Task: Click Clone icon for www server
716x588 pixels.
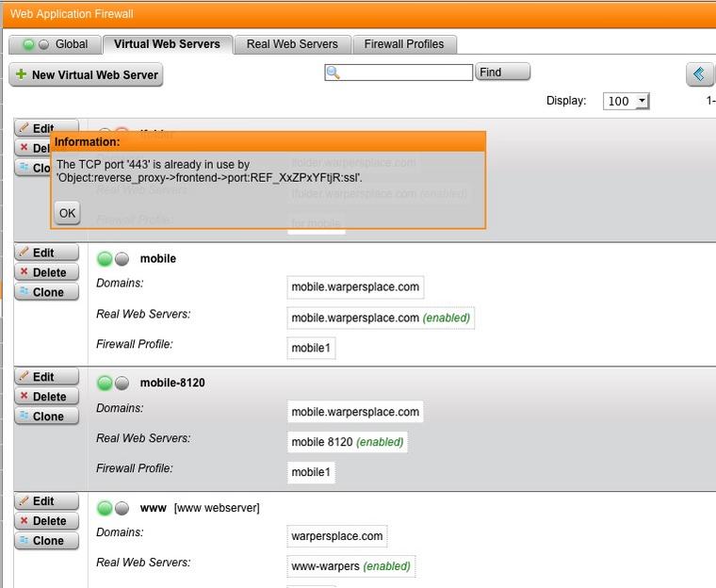Action: click(x=24, y=541)
